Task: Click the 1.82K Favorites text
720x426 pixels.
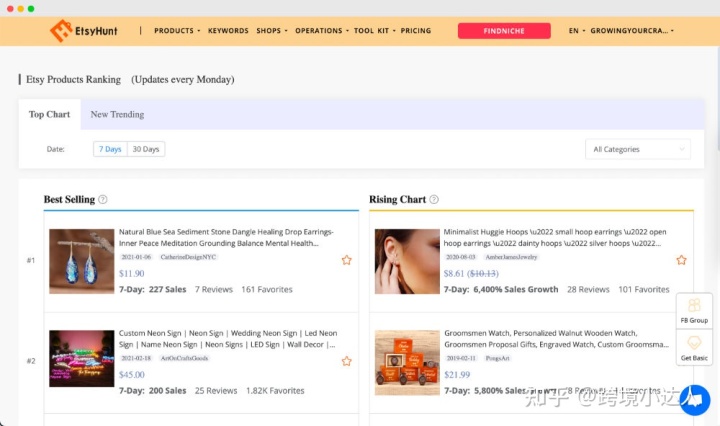Action: (x=275, y=391)
